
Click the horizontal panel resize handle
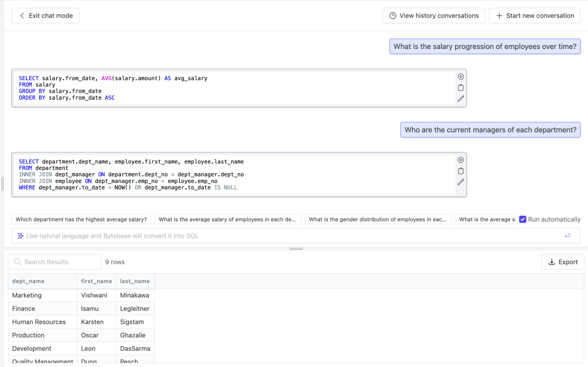pyautogui.click(x=296, y=249)
